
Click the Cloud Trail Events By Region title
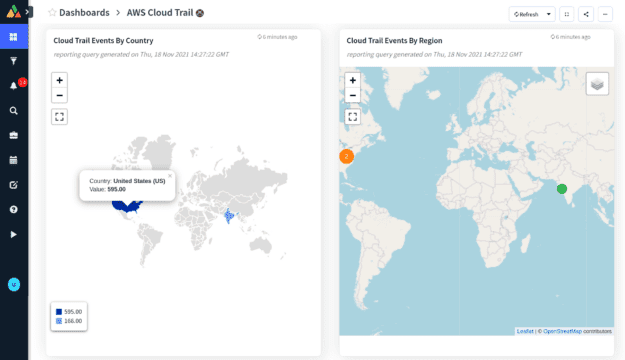click(x=394, y=41)
